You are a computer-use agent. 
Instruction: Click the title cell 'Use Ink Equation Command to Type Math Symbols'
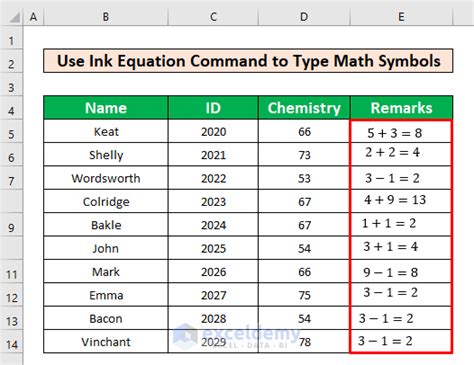click(x=248, y=61)
